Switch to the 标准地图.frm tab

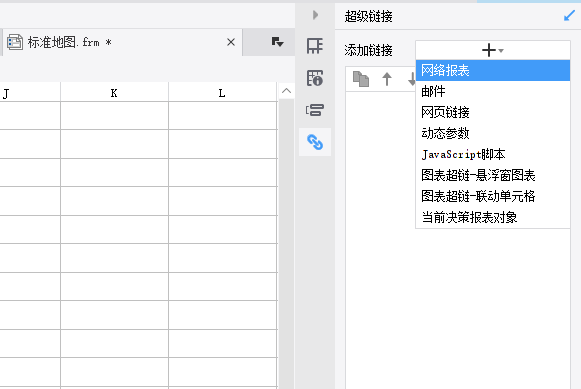[122, 42]
